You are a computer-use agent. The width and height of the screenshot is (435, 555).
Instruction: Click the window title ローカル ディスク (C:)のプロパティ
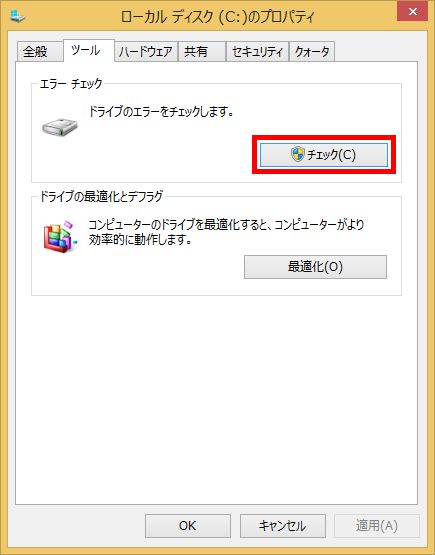217,17
